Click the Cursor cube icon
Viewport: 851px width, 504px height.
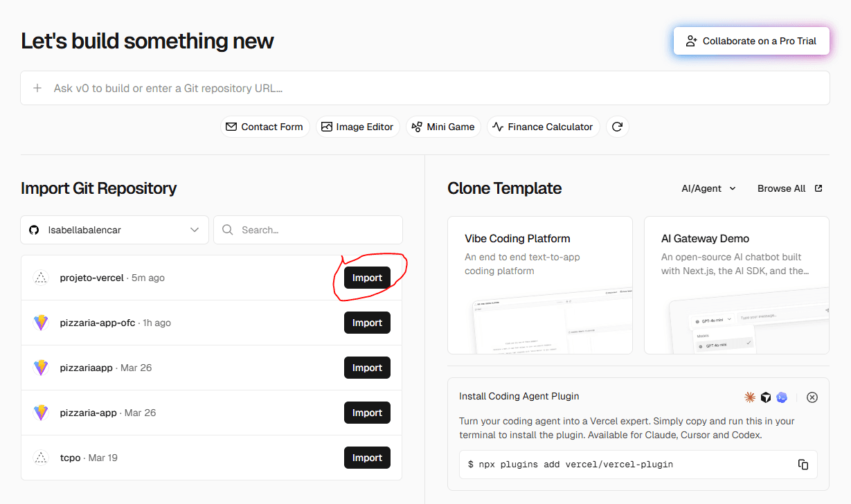pos(766,397)
